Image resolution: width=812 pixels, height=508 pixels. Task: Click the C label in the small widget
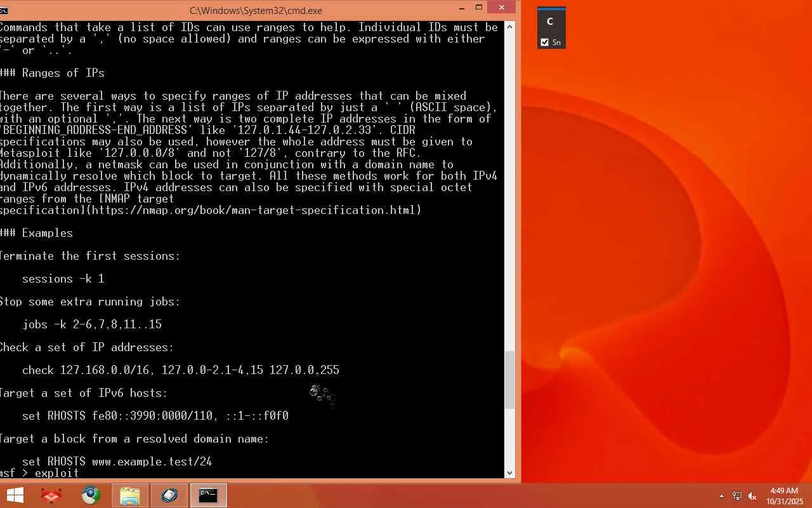coord(550,22)
